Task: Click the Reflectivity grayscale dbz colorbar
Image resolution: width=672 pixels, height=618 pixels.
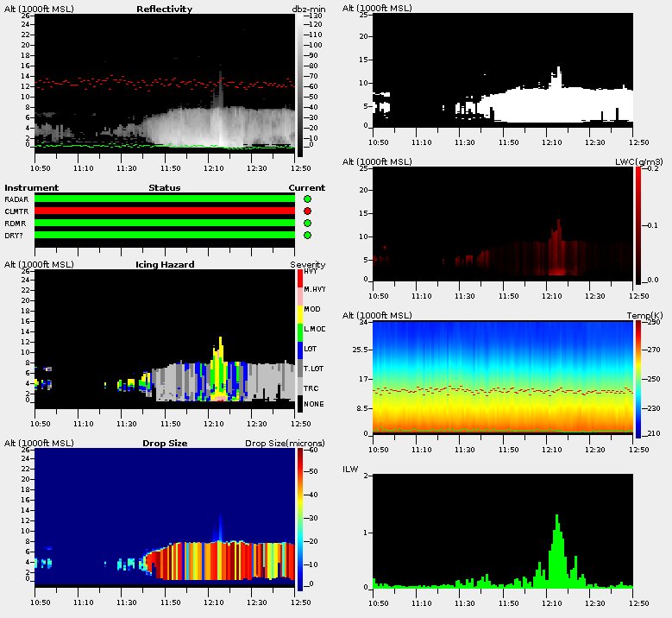Action: tap(300, 86)
